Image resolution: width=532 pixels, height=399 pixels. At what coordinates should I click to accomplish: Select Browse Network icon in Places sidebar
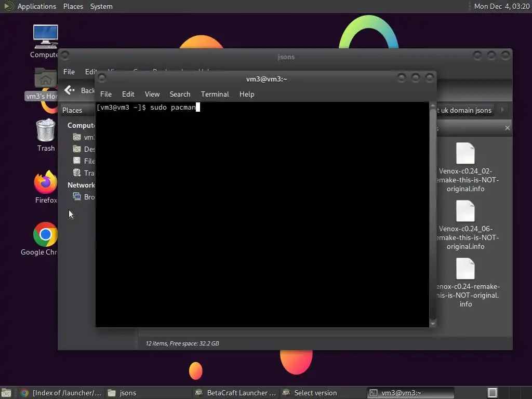(77, 196)
